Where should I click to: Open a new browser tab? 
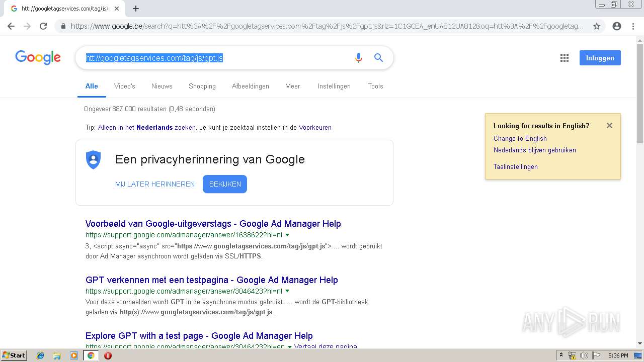(136, 9)
